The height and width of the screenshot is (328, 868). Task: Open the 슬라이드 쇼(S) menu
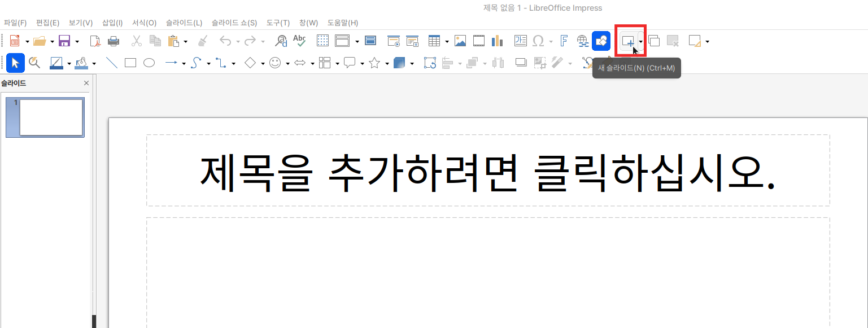(x=234, y=23)
